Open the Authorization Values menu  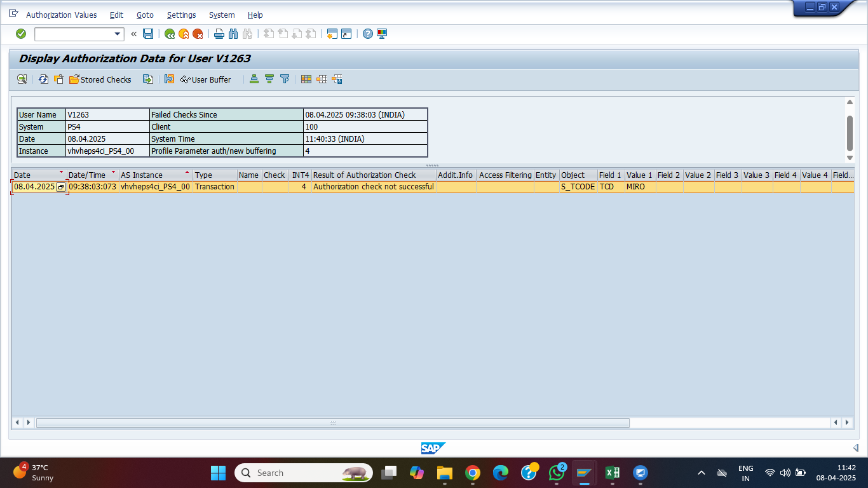(61, 15)
